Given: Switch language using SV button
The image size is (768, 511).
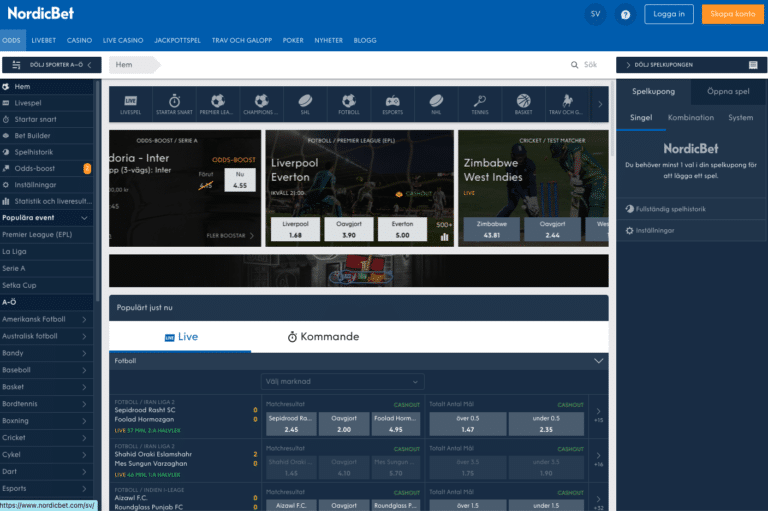Looking at the screenshot, I should click(x=595, y=14).
